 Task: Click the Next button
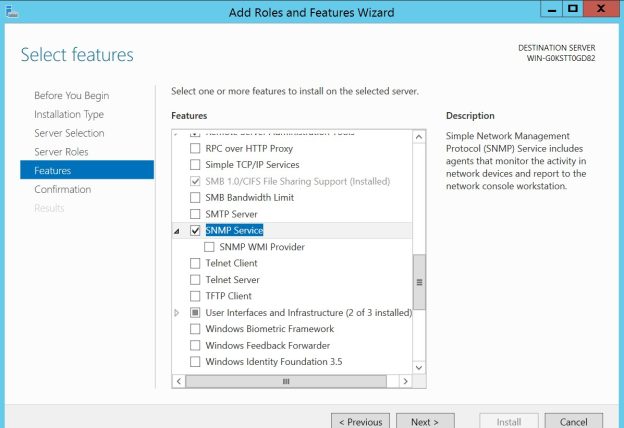coord(425,421)
